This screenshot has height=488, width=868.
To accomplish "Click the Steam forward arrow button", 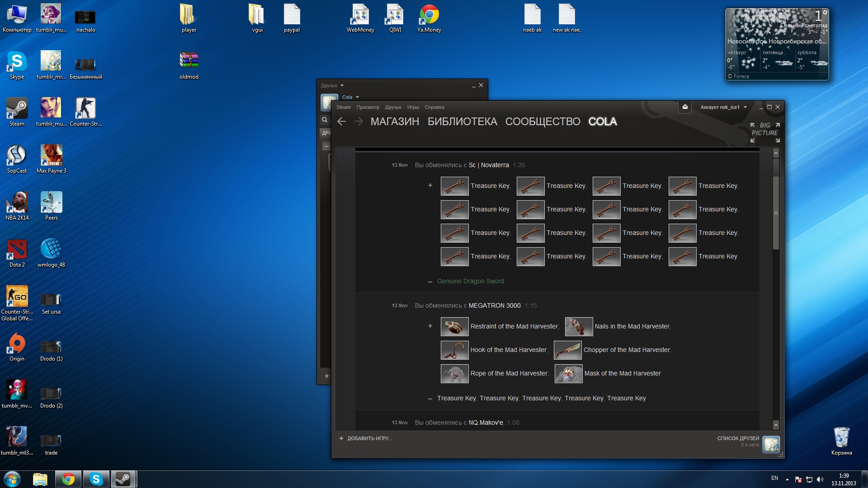I will [359, 122].
